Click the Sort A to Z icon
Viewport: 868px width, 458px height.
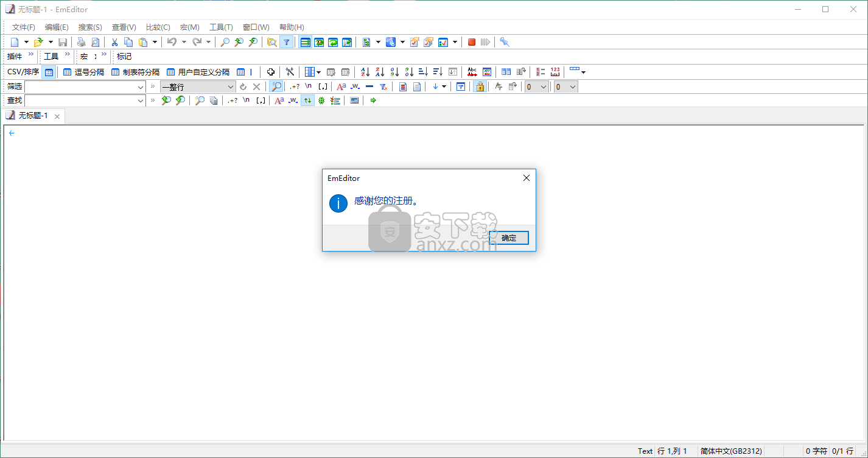365,72
